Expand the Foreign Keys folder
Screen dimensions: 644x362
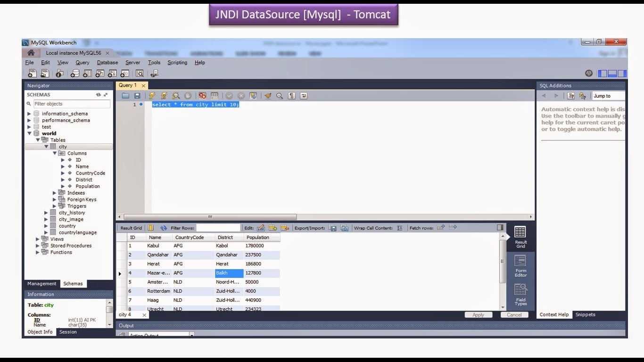click(x=55, y=199)
